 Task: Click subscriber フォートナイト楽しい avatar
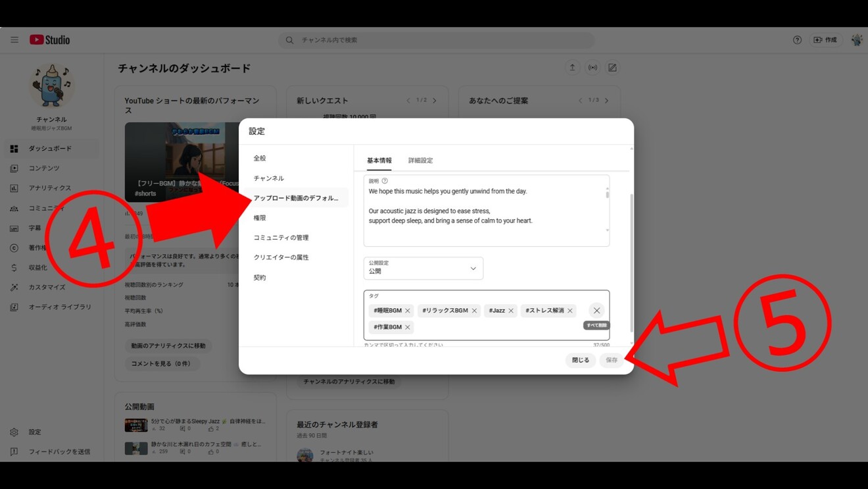305,455
